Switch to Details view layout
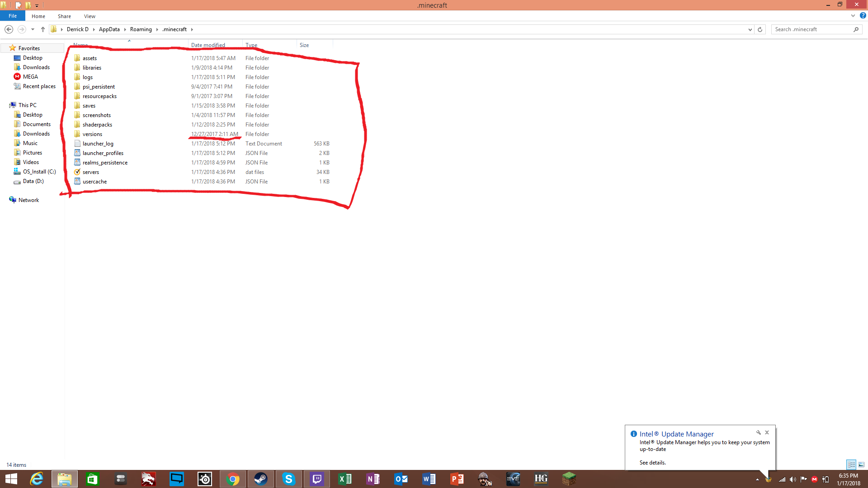868x488 pixels. [851, 465]
